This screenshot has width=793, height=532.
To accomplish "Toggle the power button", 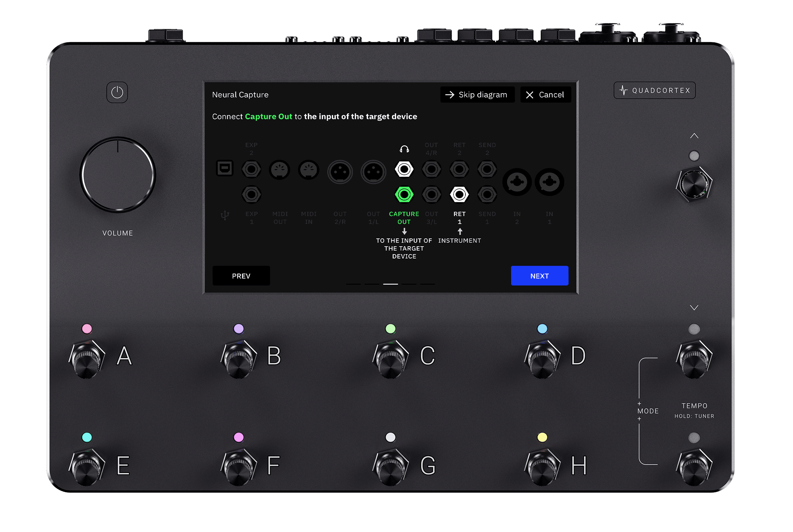I will (117, 92).
